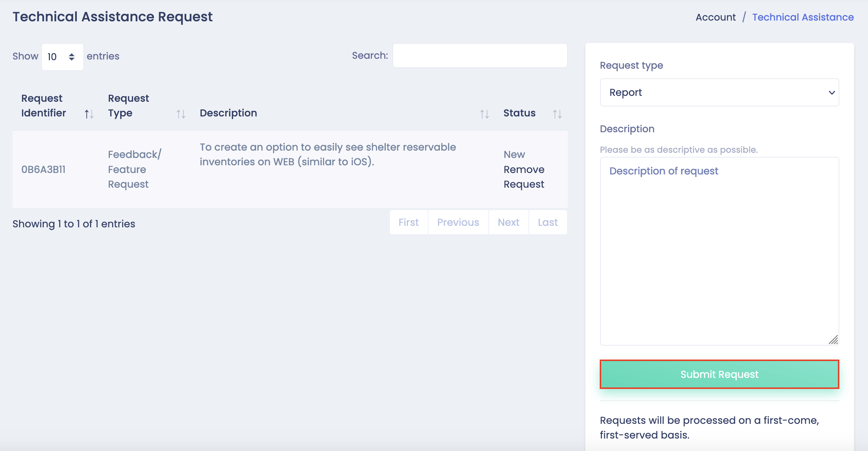
Task: Click Description column sort arrows
Action: (x=484, y=114)
